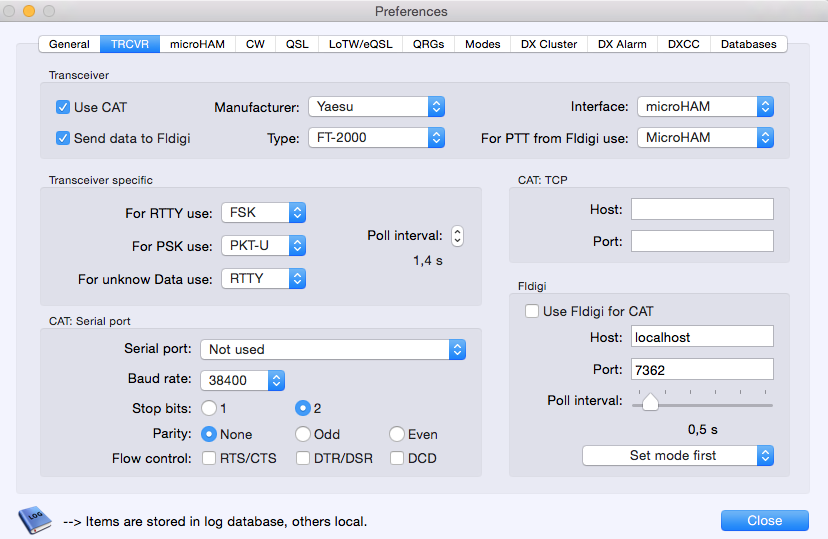The image size is (828, 539).
Task: Open the Serial port dropdown
Action: [333, 349]
